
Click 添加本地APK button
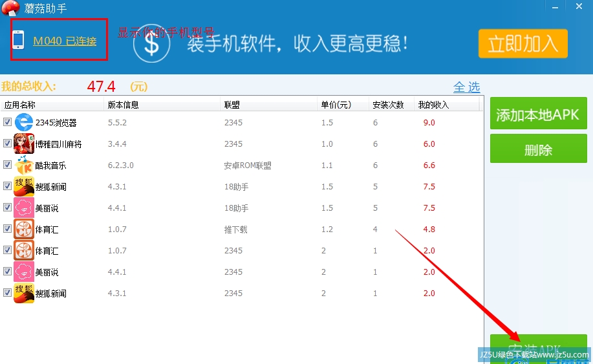tap(538, 113)
